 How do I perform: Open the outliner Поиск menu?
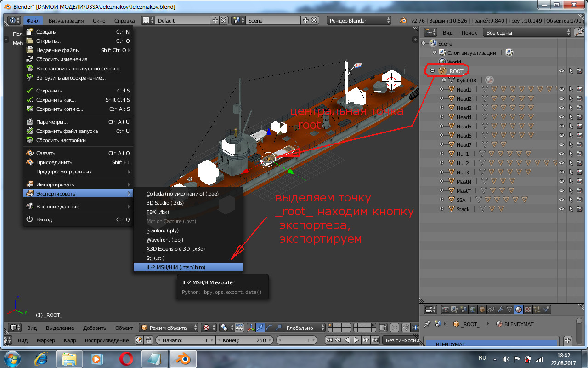(469, 33)
